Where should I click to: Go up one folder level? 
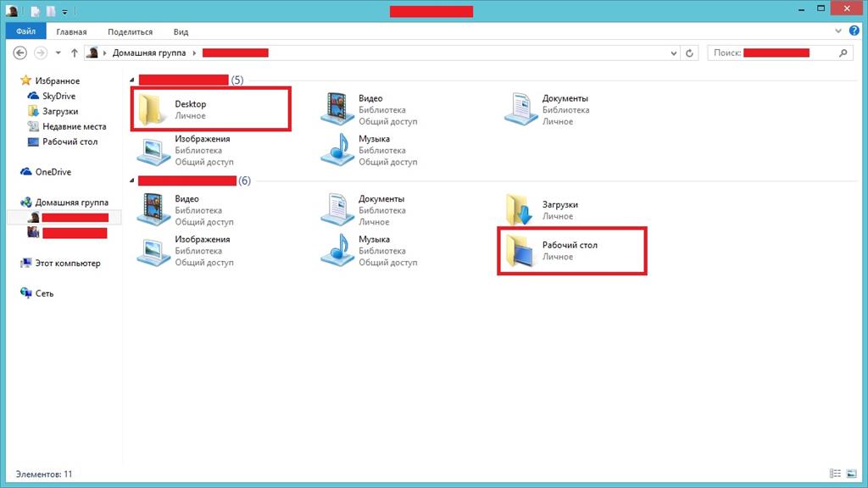(75, 53)
